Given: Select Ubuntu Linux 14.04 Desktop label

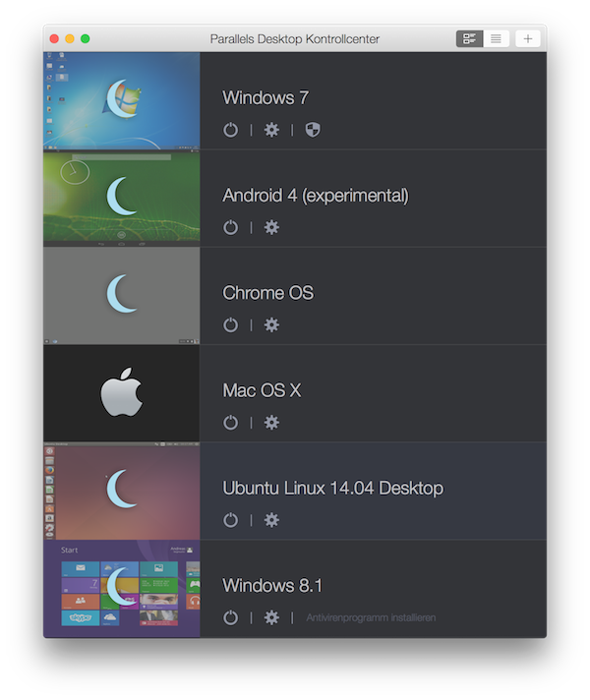Looking at the screenshot, I should coord(333,488).
